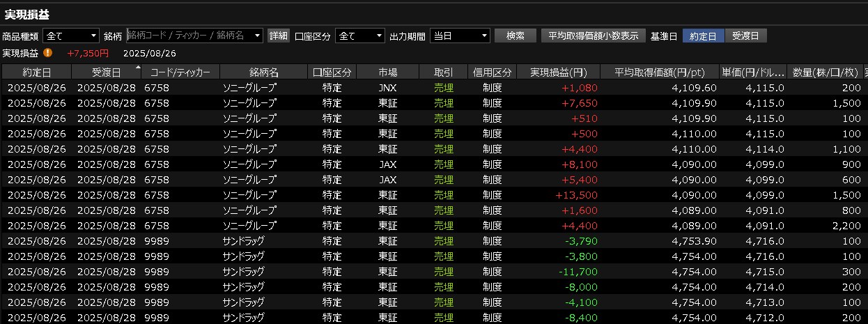Click the average price 4,109.60 cell

695,87
